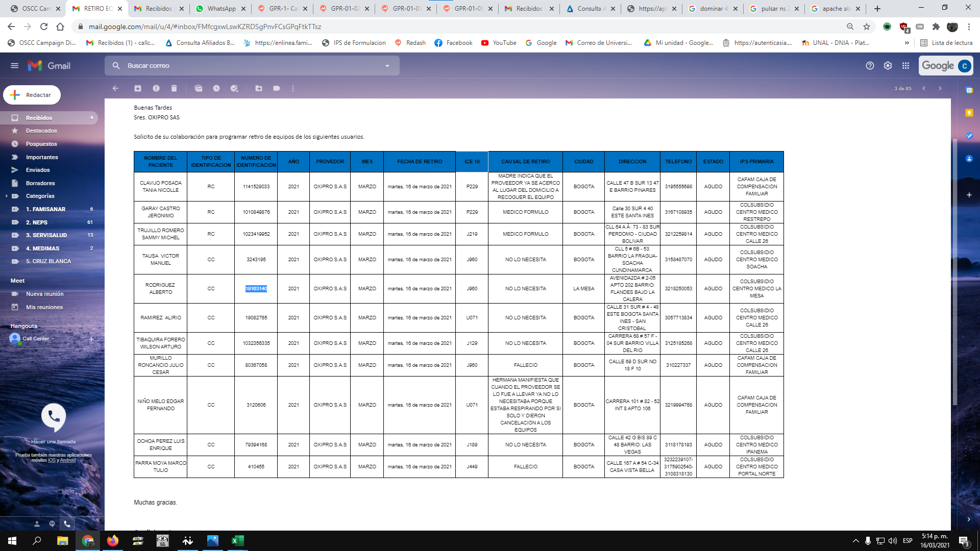Open the Recibidos inbox folder
980x551 pixels.
pyautogui.click(x=49, y=118)
